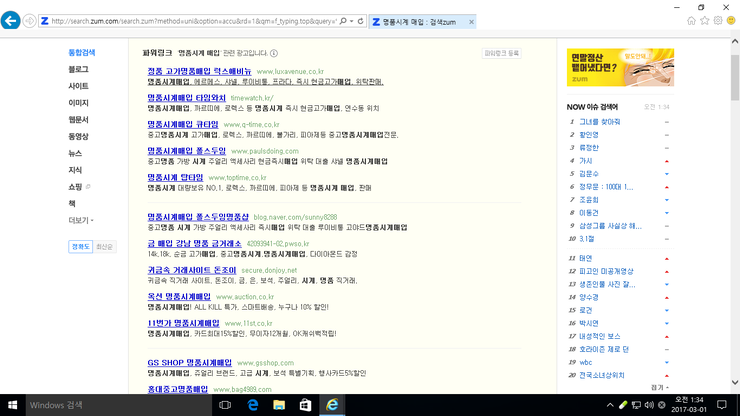Open browser tools gear icon

[718, 21]
